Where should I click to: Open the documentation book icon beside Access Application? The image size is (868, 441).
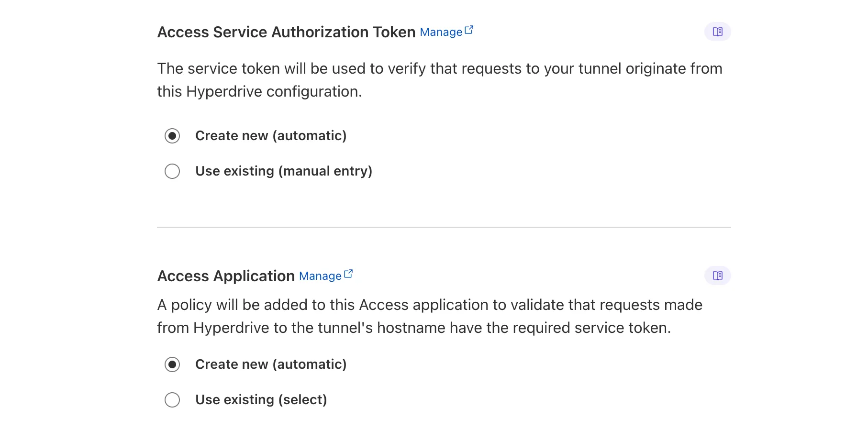click(717, 276)
